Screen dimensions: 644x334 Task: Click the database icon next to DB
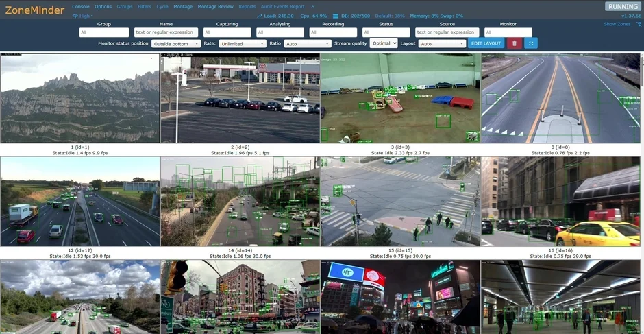[x=335, y=15]
